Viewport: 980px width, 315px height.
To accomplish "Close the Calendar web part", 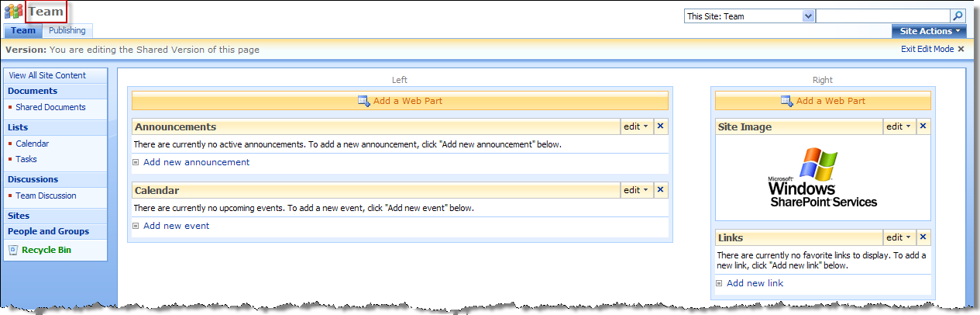I will click(660, 189).
